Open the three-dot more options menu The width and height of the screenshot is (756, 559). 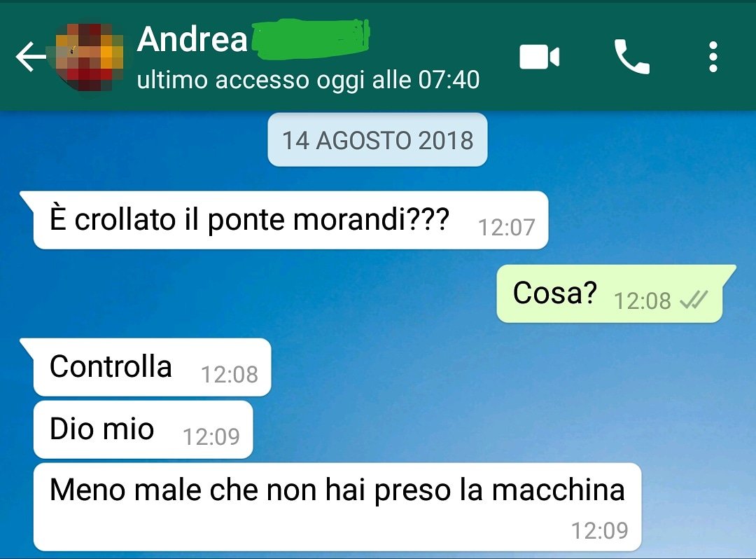click(x=713, y=57)
